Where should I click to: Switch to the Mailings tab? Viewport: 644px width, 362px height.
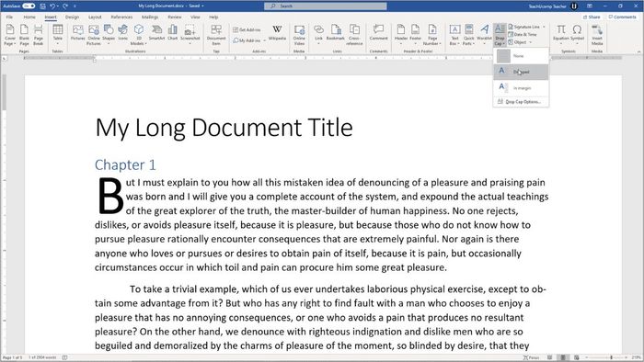click(150, 17)
